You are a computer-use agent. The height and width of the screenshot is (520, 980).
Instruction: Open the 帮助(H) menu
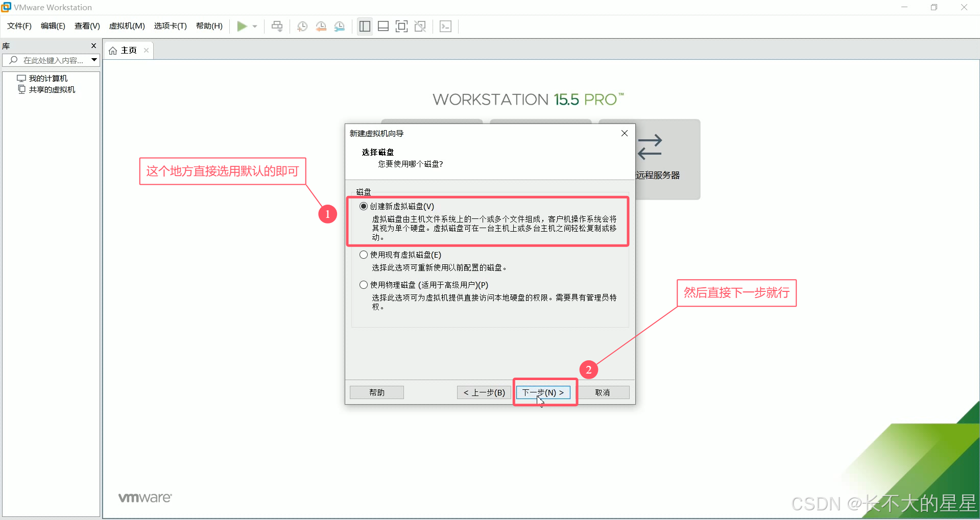click(x=209, y=26)
